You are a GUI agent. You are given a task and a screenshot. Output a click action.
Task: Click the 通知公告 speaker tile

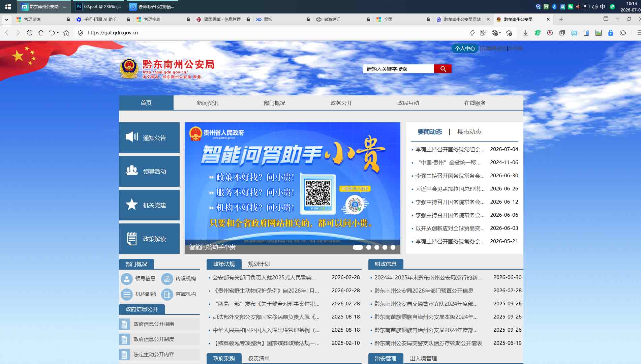pos(149,138)
